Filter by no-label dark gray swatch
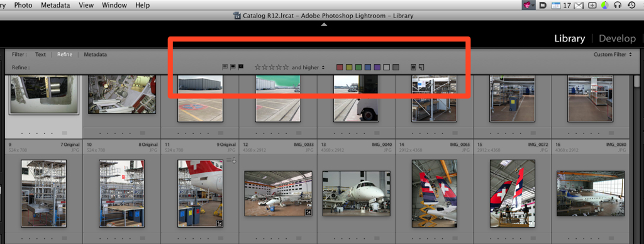 [x=396, y=67]
